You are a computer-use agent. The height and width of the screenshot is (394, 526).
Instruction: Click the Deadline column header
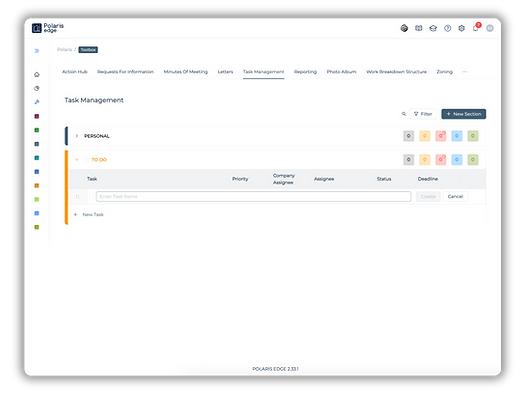pos(428,179)
